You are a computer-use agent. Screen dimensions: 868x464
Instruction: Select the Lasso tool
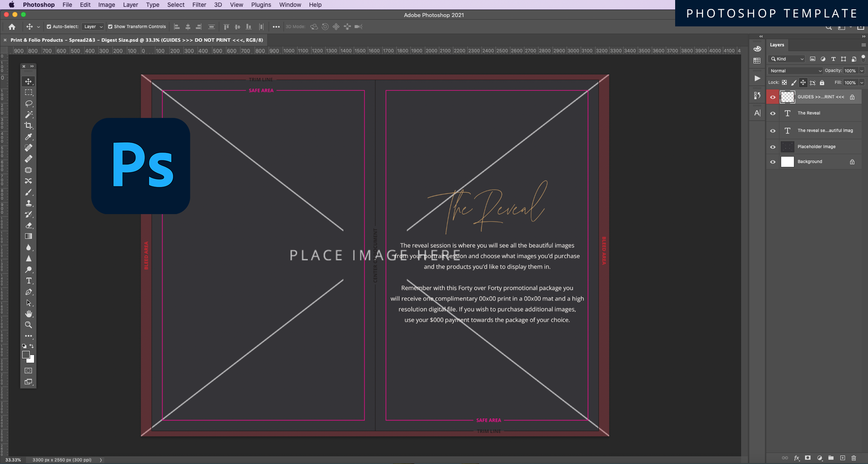coord(28,103)
